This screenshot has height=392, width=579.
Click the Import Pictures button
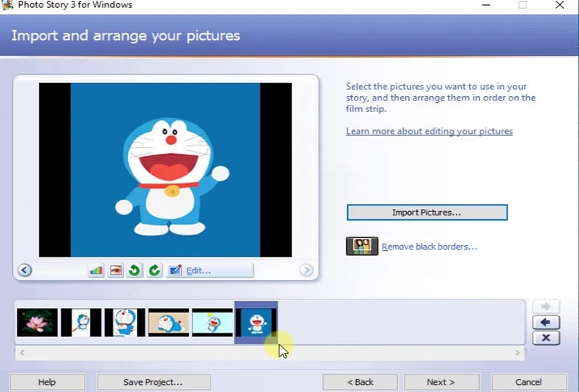tap(427, 213)
